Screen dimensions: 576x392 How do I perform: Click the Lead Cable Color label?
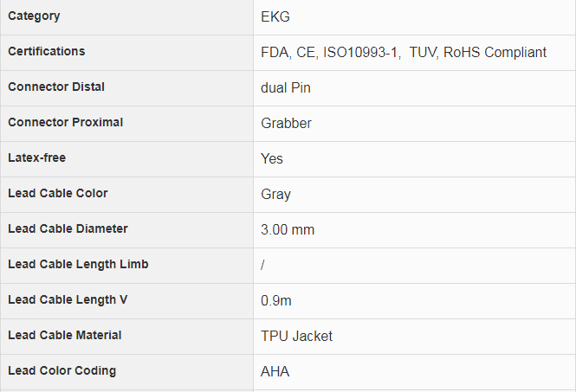[58, 194]
